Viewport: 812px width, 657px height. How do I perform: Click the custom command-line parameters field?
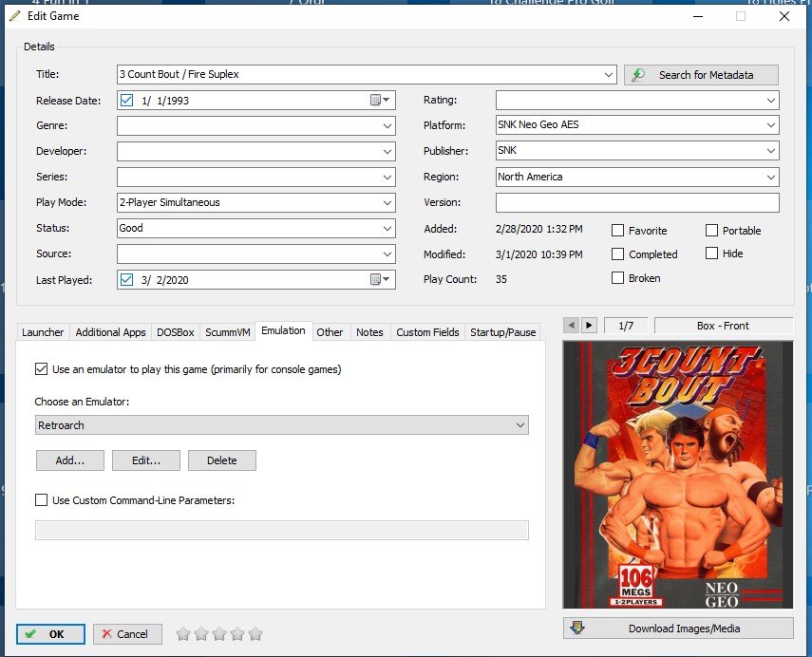(x=282, y=530)
